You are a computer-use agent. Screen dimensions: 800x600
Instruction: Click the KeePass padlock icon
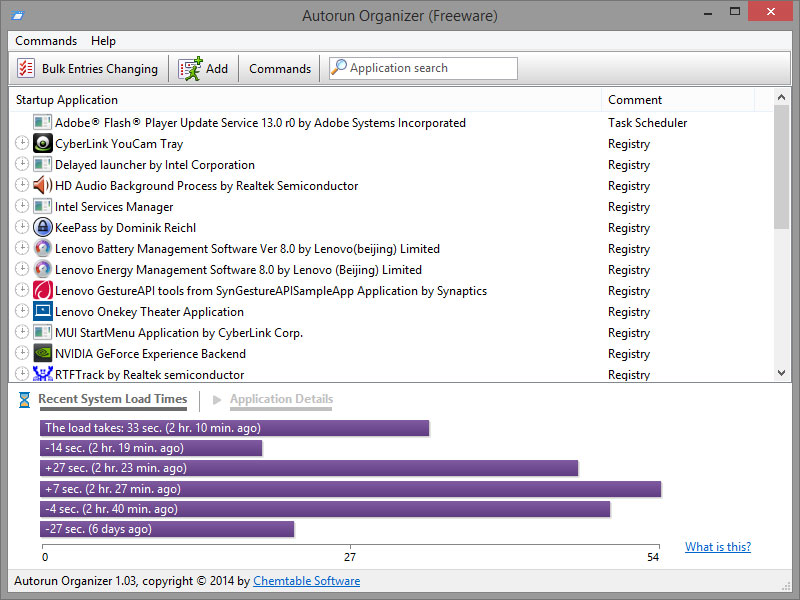tap(42, 227)
